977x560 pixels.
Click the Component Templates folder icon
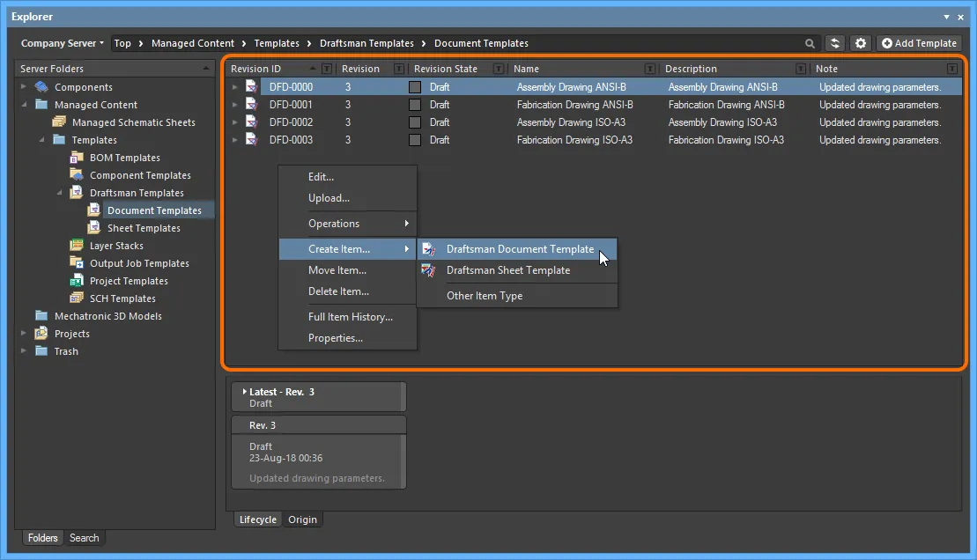77,175
